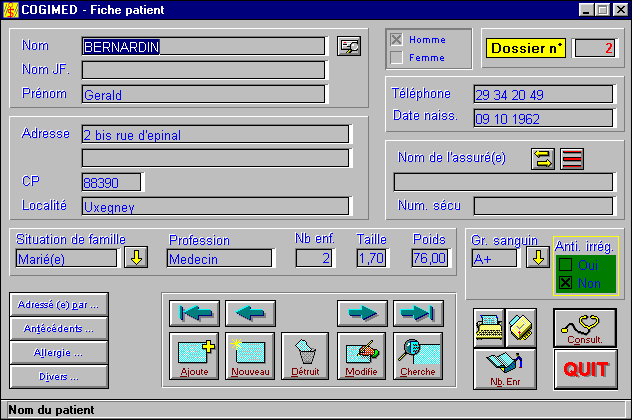This screenshot has height=420, width=632.
Task: Jump to the last patient record arrow
Action: tap(418, 313)
